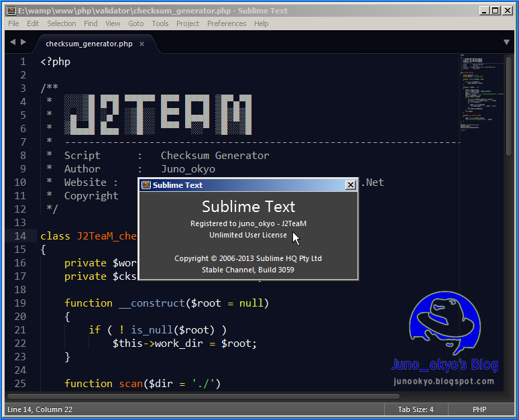Click the vertical scrollbar thumb
Viewport: 519px width, 420px height.
509,106
